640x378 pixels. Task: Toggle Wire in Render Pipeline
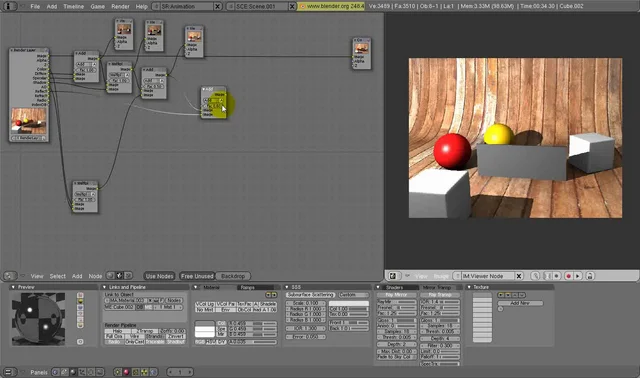point(135,336)
